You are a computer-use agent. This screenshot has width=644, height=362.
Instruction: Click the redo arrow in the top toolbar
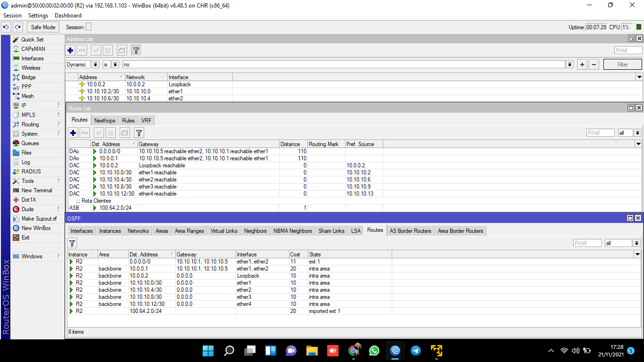[18, 27]
